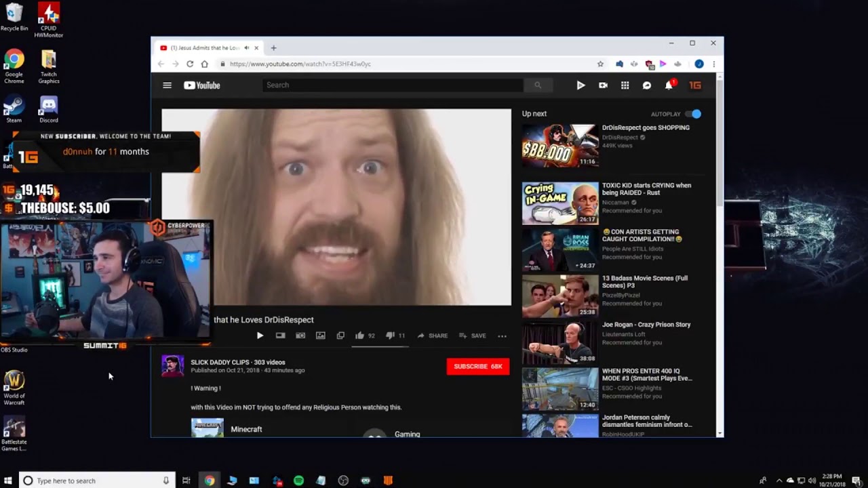Open the volume control in system tray
Image resolution: width=868 pixels, height=488 pixels.
click(x=811, y=481)
